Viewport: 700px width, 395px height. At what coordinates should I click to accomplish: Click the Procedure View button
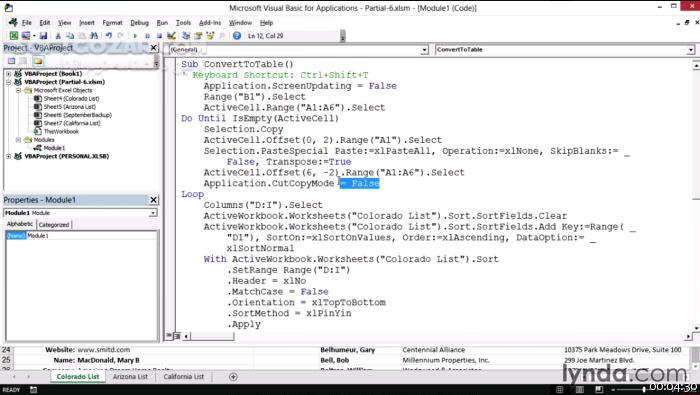pos(169,336)
